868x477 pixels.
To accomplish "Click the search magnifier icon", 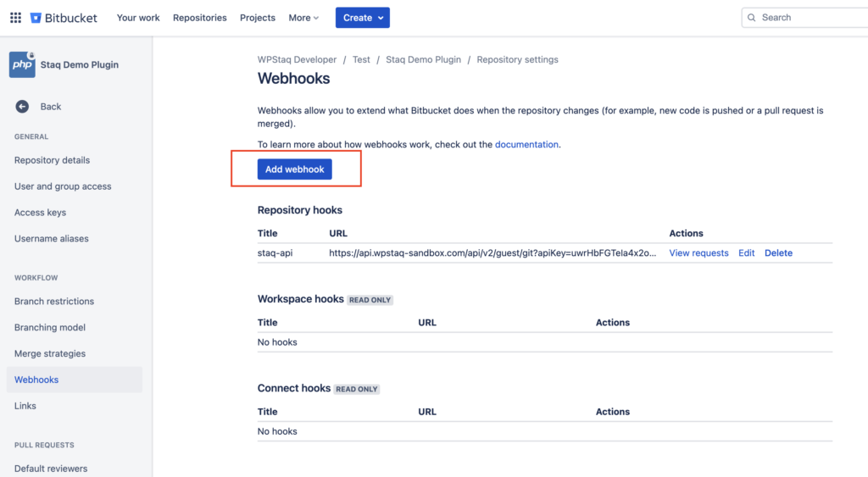I will [x=751, y=18].
